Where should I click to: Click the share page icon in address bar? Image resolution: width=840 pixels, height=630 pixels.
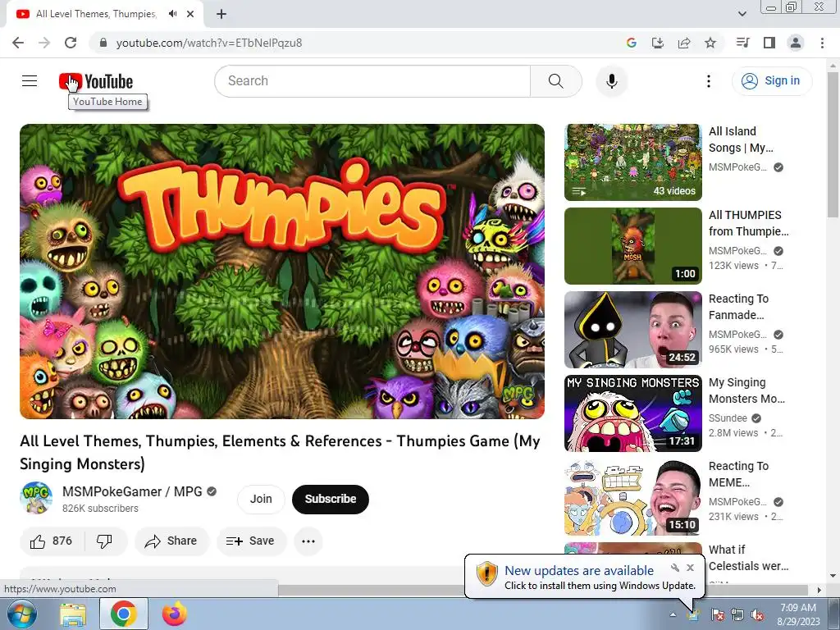point(683,43)
